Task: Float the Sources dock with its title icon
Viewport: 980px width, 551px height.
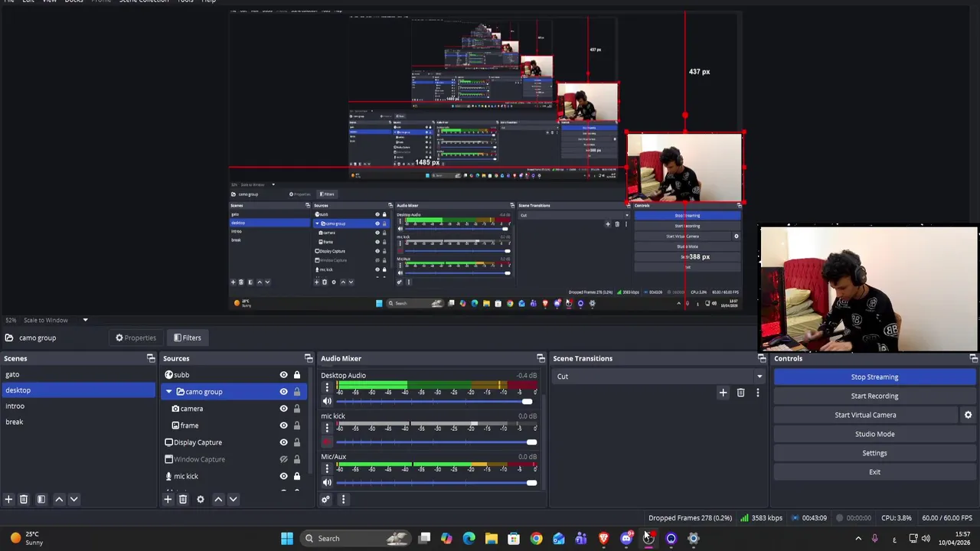Action: [x=309, y=358]
